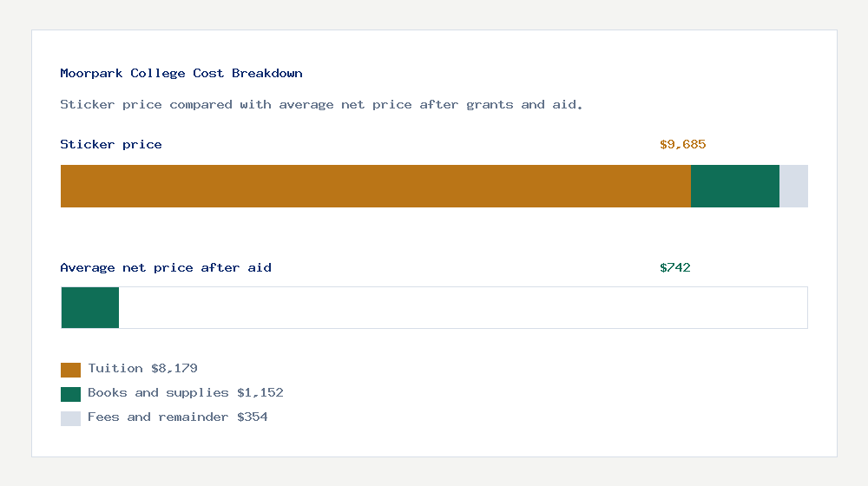Image resolution: width=868 pixels, height=486 pixels.
Task: Click the Moorpark College Cost Breakdown title
Action: pos(181,73)
